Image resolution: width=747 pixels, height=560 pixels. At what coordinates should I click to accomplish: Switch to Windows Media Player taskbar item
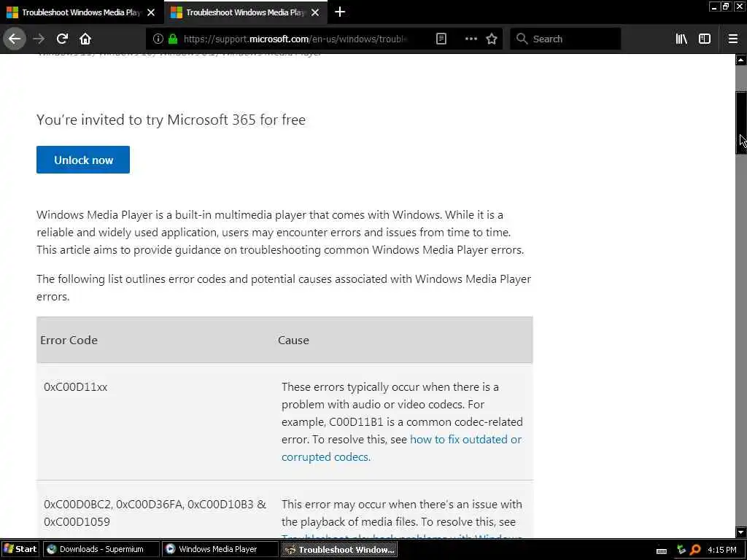[220, 549]
